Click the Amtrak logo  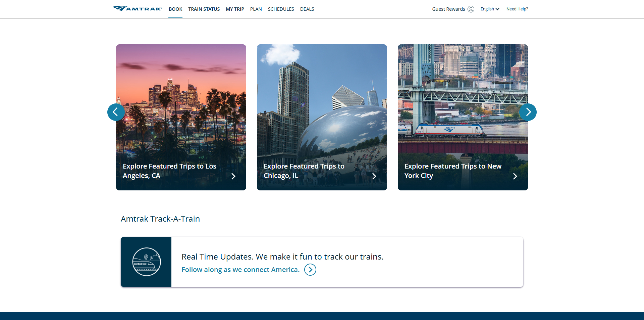point(137,8)
